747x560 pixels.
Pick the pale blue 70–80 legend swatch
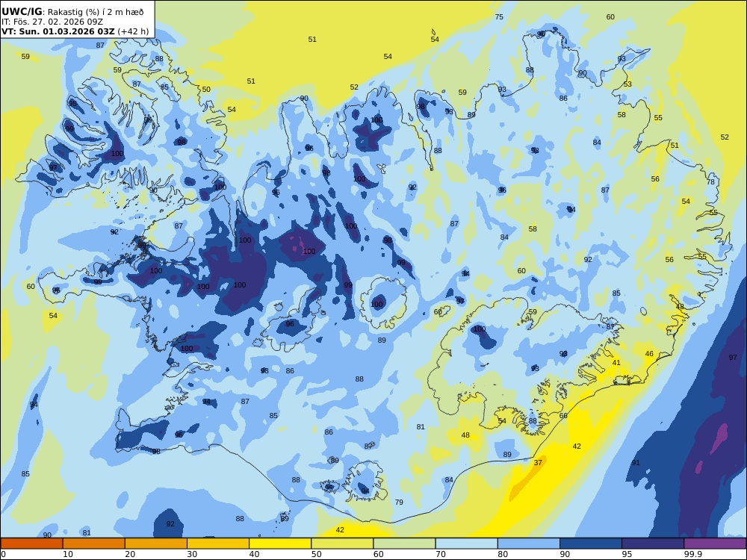466,544
